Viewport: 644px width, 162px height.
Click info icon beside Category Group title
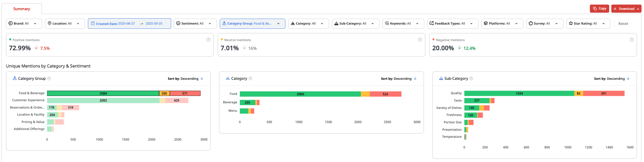49,79
